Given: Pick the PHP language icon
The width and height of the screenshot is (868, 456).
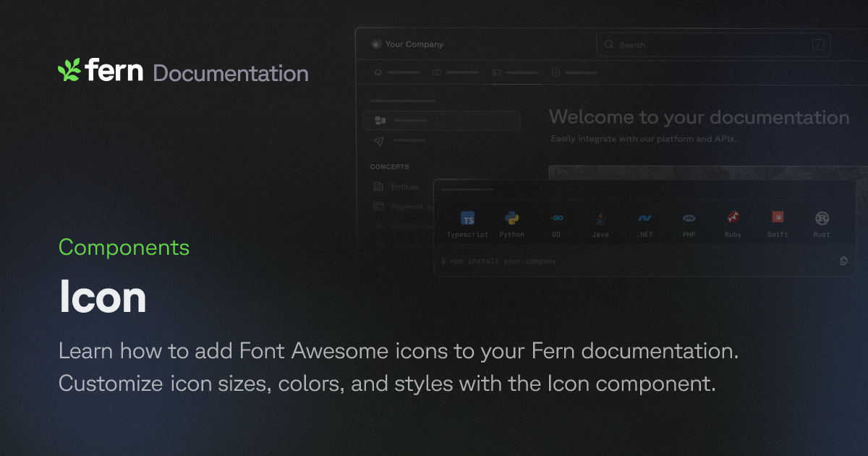Looking at the screenshot, I should coord(689,218).
